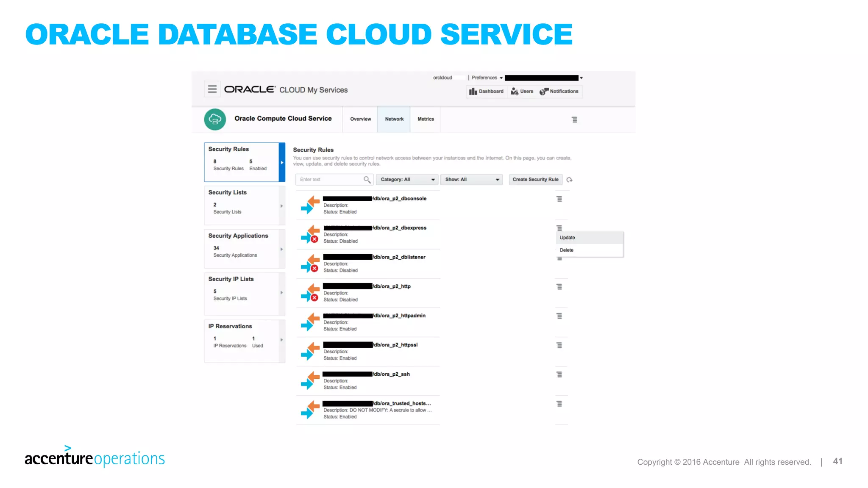The width and height of the screenshot is (868, 488).
Task: Expand the IP Reservations panel arrow
Action: (282, 340)
